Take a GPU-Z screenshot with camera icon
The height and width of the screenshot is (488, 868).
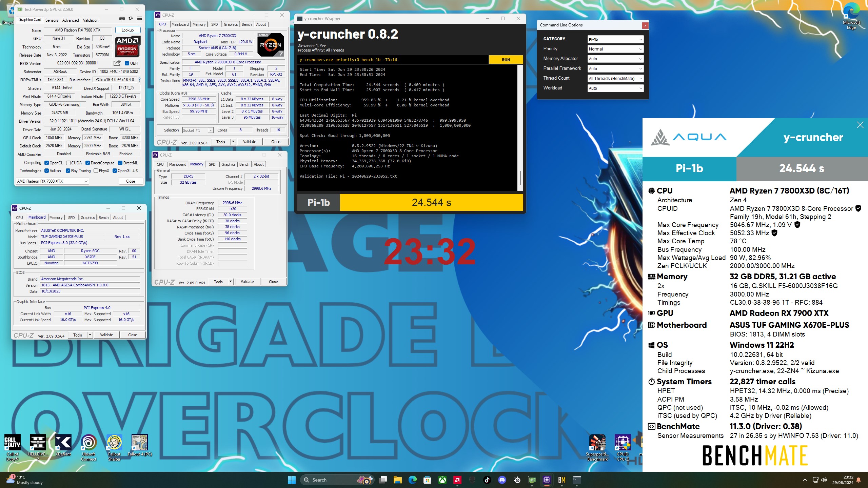pos(122,19)
